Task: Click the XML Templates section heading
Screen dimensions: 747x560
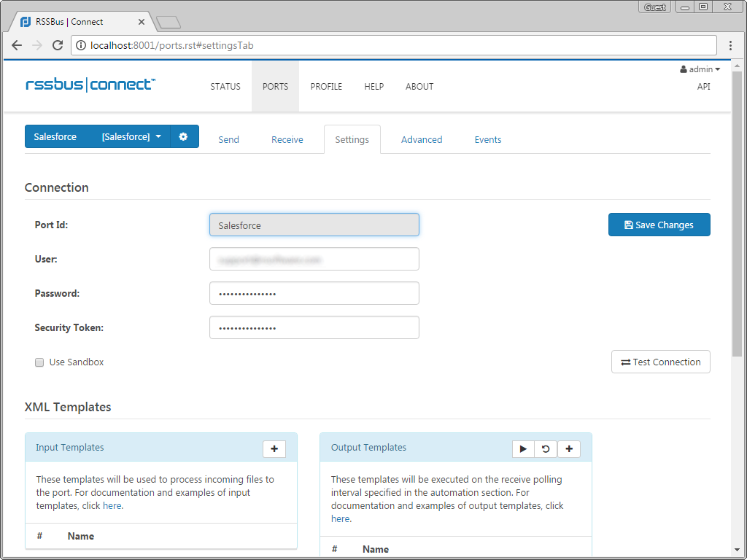Action: click(68, 407)
